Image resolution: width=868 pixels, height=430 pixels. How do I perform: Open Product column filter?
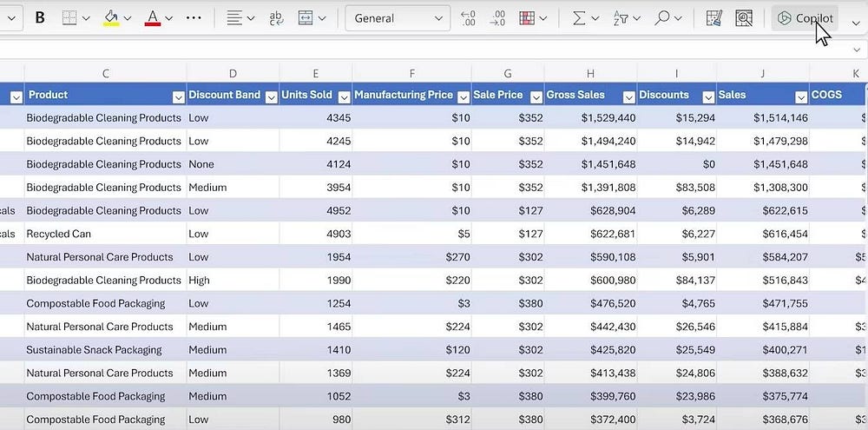pos(178,97)
